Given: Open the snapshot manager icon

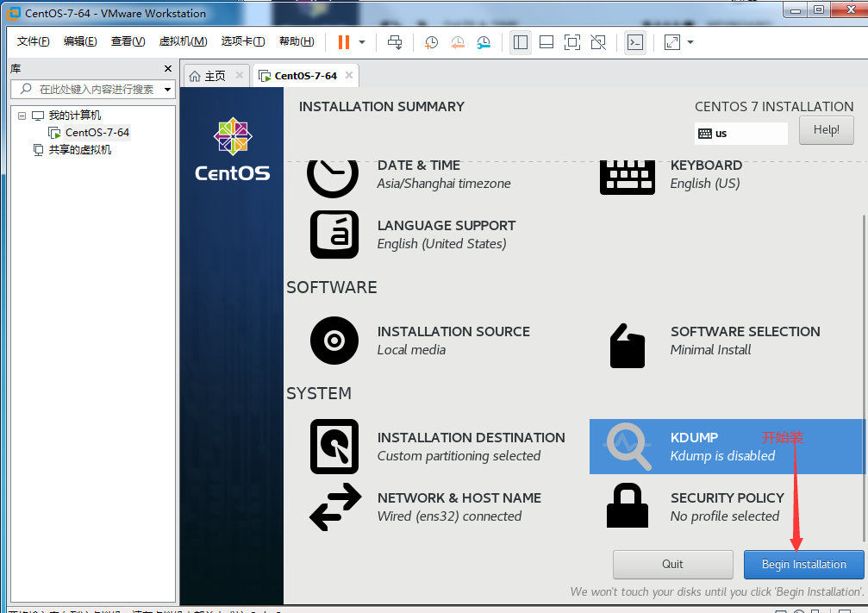Looking at the screenshot, I should coord(484,42).
